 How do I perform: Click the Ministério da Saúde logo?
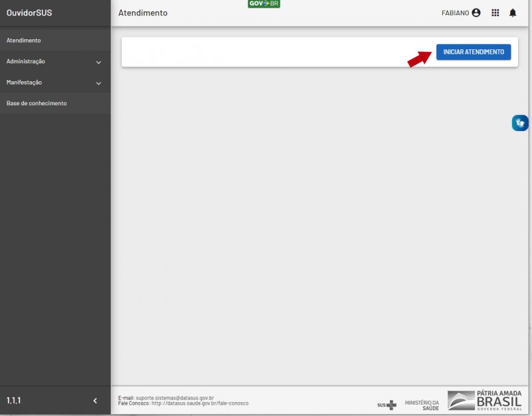422,404
